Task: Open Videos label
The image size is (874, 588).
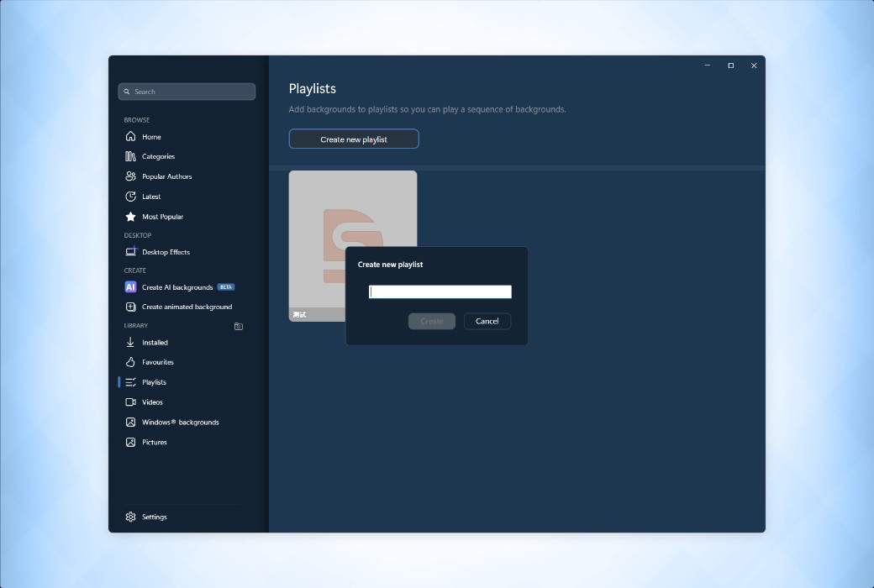Action: coord(152,402)
